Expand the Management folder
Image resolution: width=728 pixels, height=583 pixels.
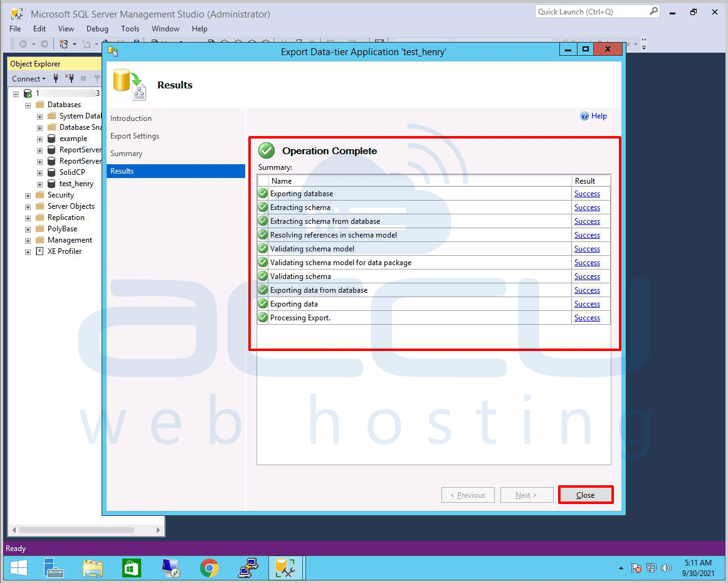[28, 241]
